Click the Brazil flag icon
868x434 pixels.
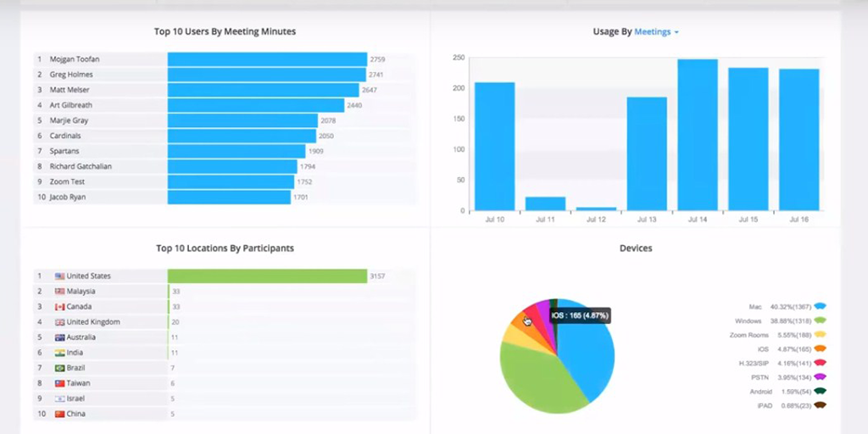pos(60,368)
